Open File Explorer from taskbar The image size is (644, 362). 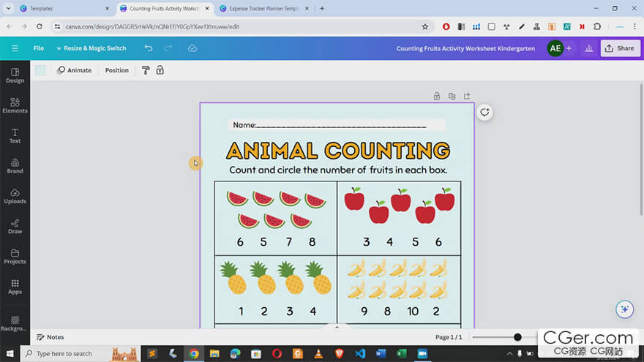[214, 353]
